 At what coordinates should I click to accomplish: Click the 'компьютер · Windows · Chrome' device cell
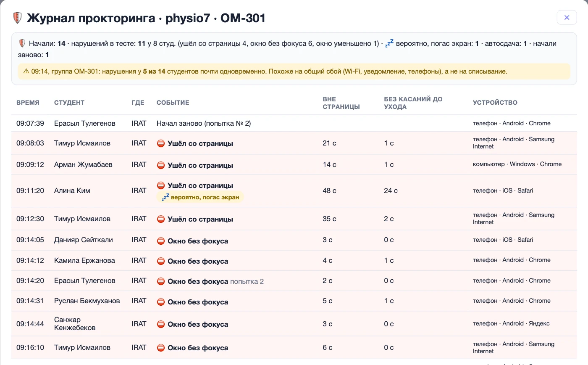tap(517, 164)
